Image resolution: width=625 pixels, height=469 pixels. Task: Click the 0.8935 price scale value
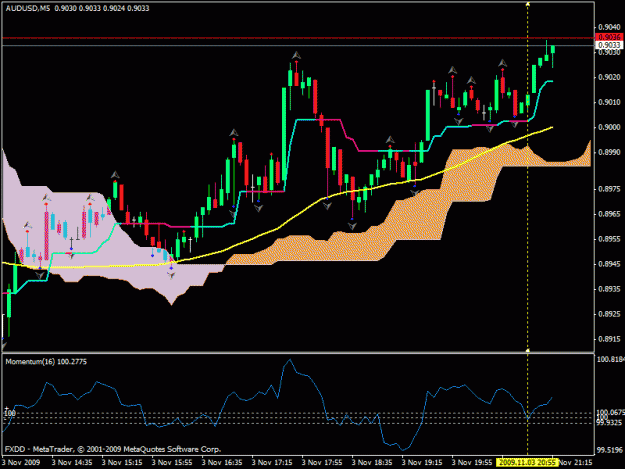pyautogui.click(x=609, y=289)
